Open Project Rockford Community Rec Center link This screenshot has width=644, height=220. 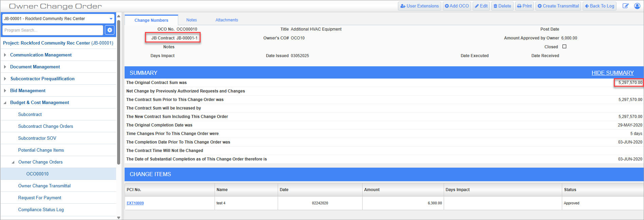[x=58, y=43]
